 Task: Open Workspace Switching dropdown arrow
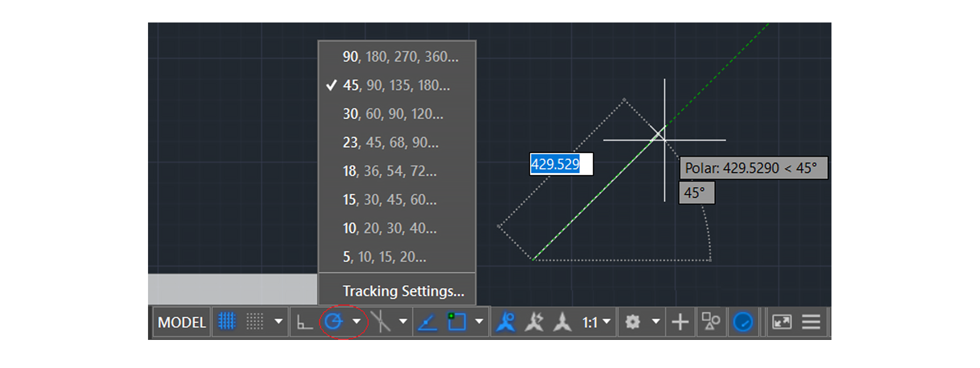(x=656, y=321)
